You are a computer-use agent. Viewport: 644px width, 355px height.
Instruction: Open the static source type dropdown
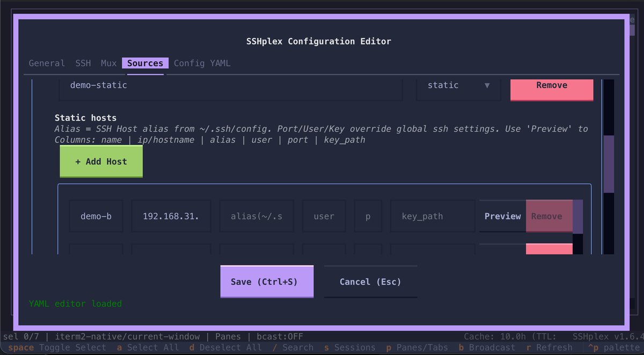point(458,88)
